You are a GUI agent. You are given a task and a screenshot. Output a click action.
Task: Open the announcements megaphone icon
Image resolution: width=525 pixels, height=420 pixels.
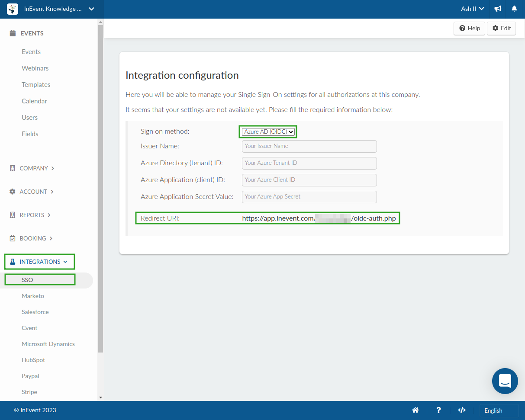(x=498, y=9)
